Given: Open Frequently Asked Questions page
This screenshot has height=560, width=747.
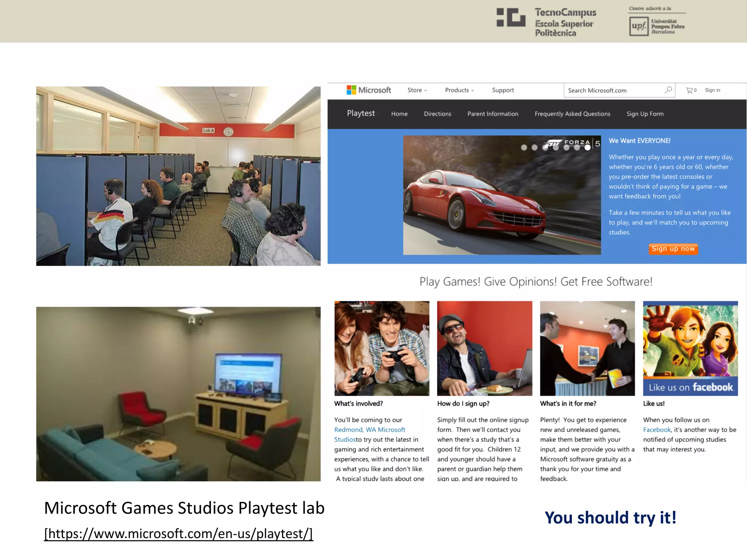Looking at the screenshot, I should pyautogui.click(x=572, y=114).
